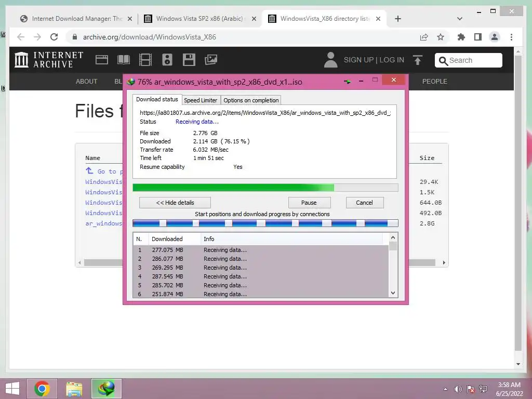Click the Chrome address bar URL
Viewport: 532px width, 399px height.
[x=149, y=37]
